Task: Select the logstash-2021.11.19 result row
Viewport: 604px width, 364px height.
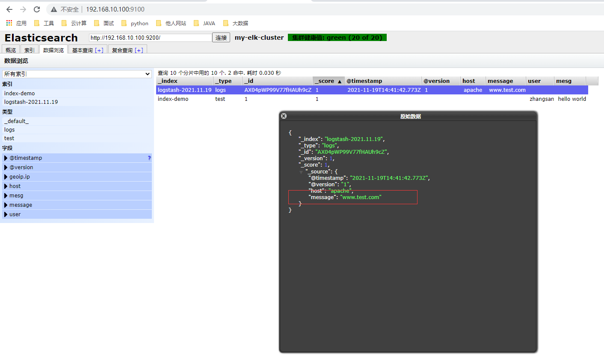Action: click(x=372, y=90)
